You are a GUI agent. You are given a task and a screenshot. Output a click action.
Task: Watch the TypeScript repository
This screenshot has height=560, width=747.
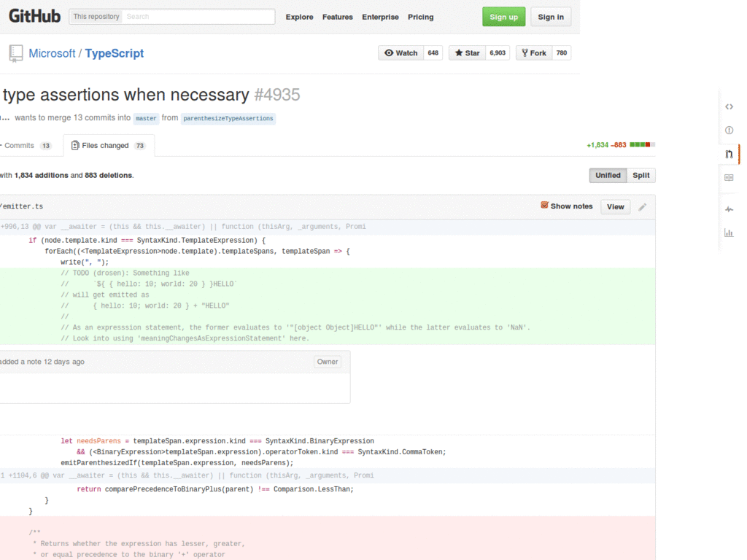(400, 52)
